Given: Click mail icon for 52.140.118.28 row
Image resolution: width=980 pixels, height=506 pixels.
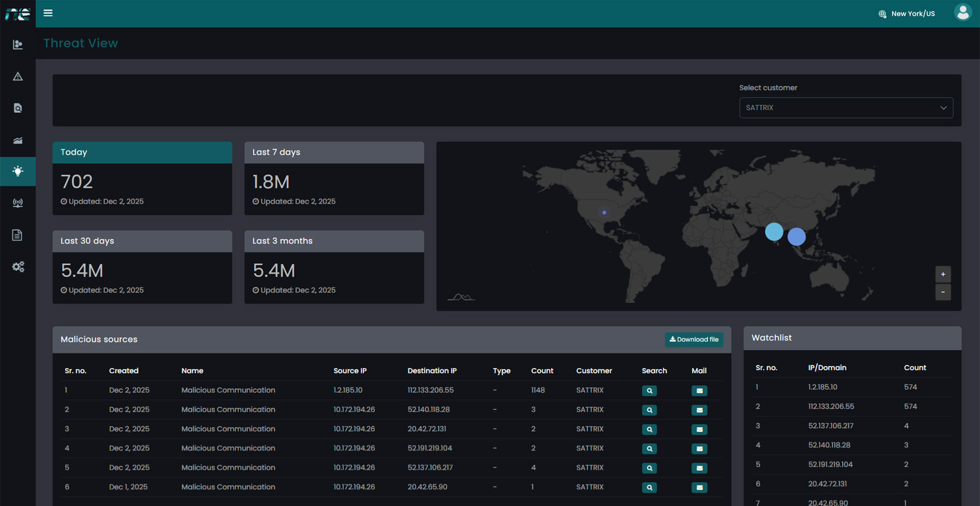Looking at the screenshot, I should tap(699, 410).
